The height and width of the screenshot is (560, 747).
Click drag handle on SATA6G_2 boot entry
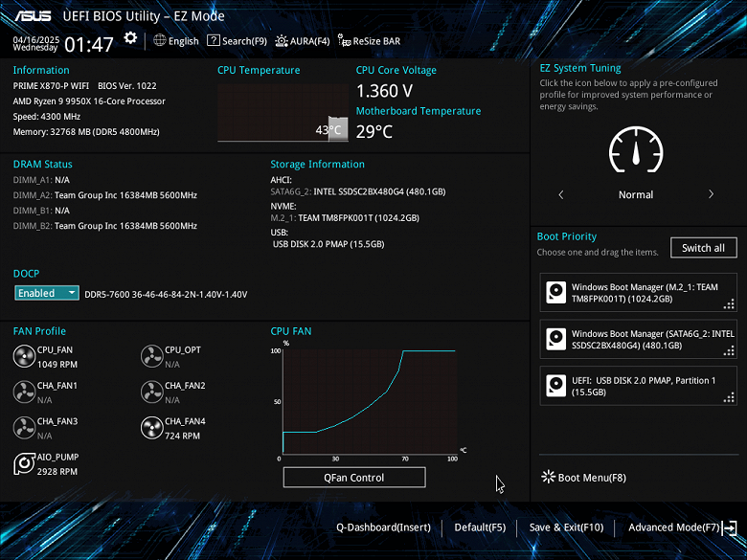pyautogui.click(x=729, y=350)
